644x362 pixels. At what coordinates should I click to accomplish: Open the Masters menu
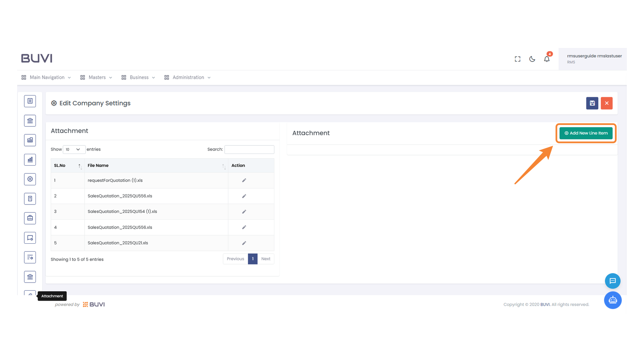tap(97, 77)
